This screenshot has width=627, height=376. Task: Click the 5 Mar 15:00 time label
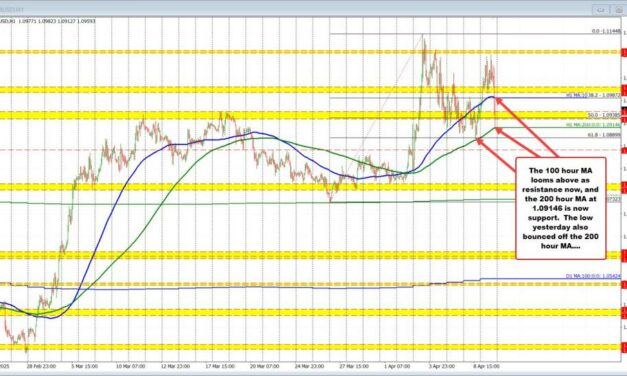click(x=84, y=366)
